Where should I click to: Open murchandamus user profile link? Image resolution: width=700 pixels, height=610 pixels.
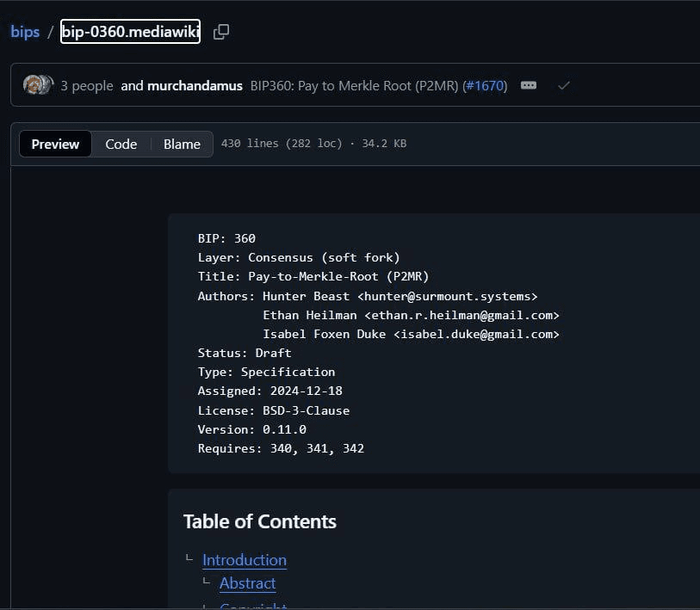click(195, 86)
